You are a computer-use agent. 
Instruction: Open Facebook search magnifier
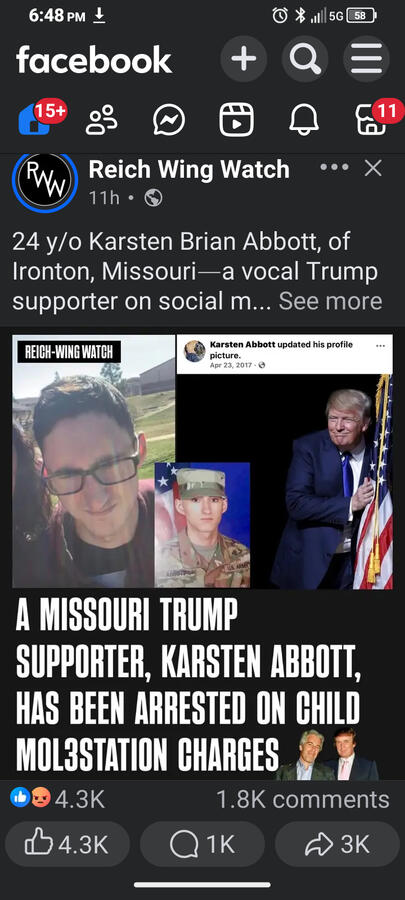(x=305, y=59)
